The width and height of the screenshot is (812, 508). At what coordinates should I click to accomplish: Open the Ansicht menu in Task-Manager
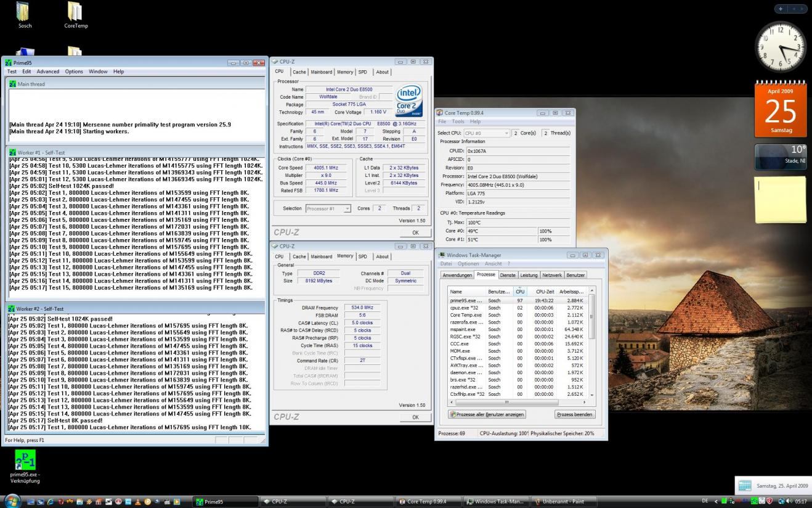coord(493,264)
